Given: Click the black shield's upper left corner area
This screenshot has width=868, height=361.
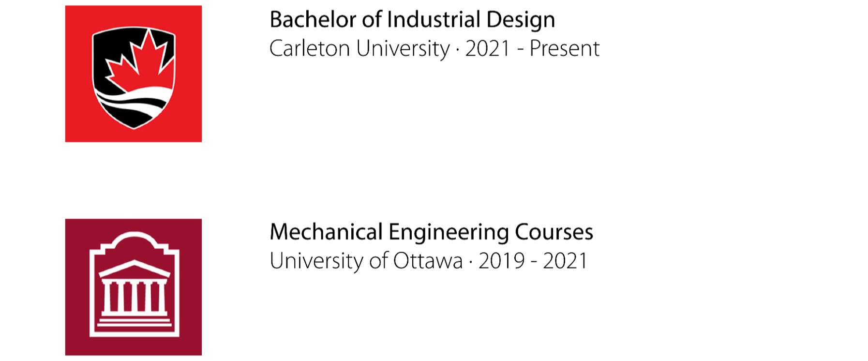Looking at the screenshot, I should pyautogui.click(x=109, y=46).
